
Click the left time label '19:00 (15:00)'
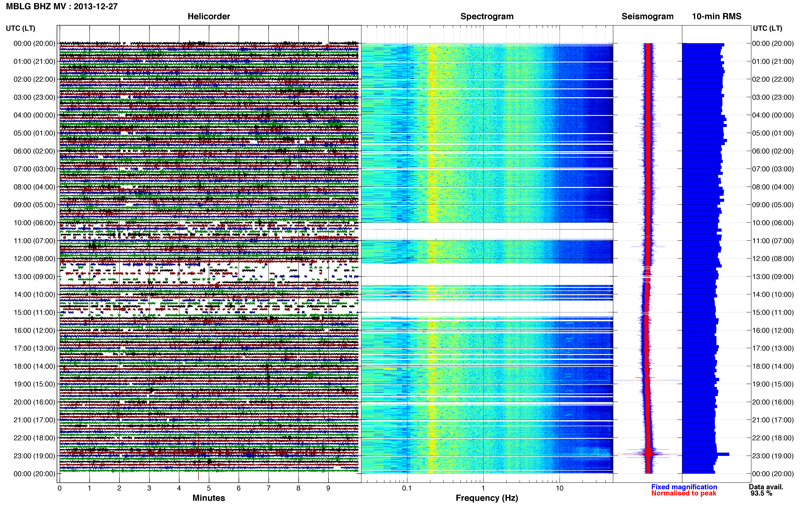tap(34, 384)
